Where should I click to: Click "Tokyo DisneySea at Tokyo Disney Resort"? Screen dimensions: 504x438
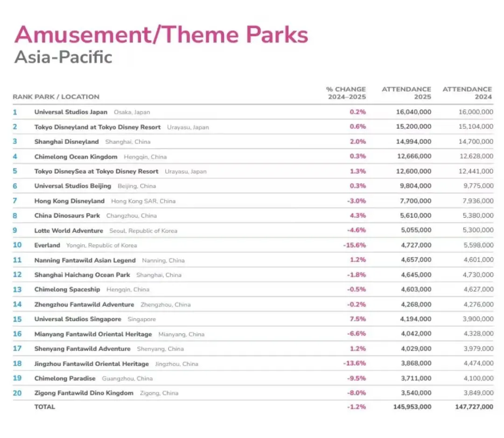tap(97, 171)
